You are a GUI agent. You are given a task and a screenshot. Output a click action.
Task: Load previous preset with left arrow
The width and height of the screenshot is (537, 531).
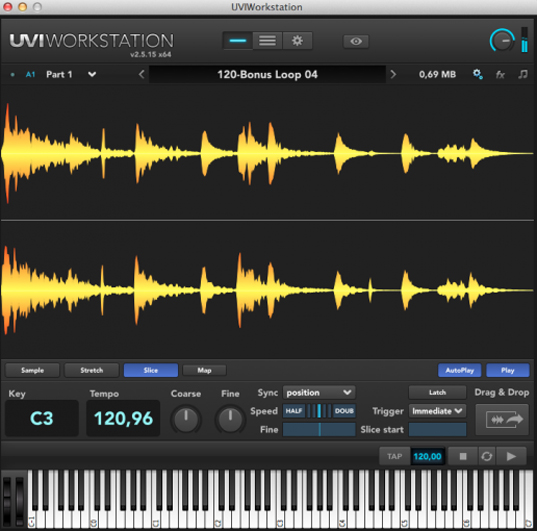click(141, 74)
